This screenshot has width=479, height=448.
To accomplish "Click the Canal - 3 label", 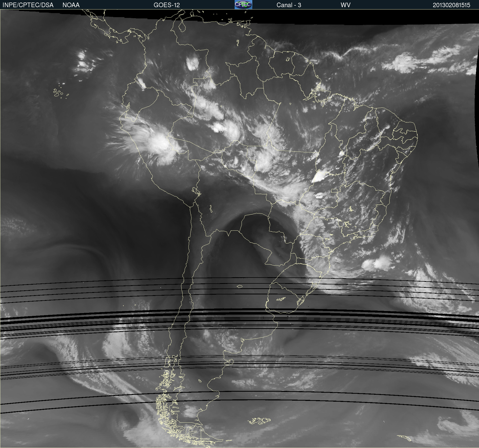I will coord(289,5).
